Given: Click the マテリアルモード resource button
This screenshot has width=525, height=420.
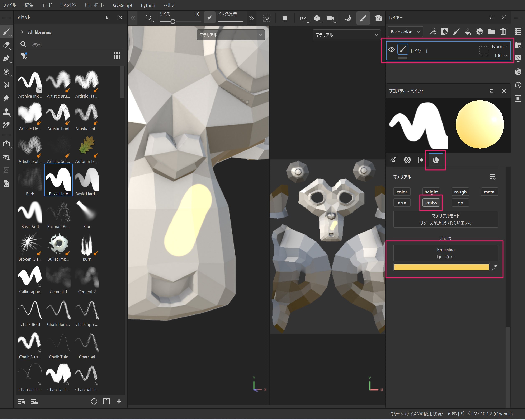Looking at the screenshot, I should pos(446,219).
